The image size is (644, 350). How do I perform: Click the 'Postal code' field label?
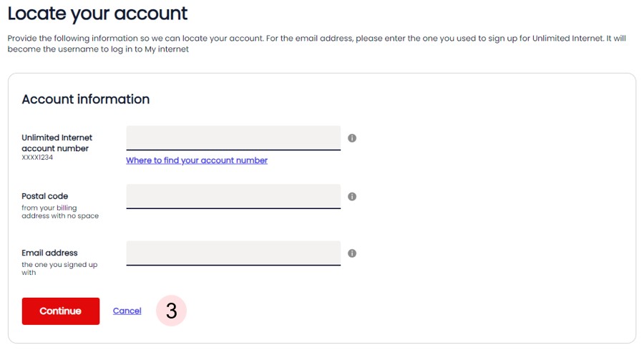tap(45, 196)
